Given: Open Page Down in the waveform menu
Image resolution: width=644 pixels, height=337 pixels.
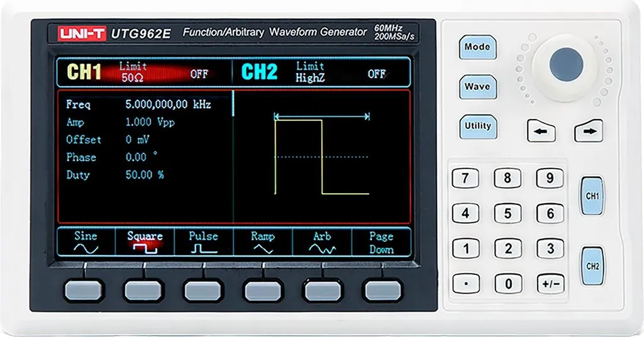Looking at the screenshot, I should pyautogui.click(x=381, y=242).
